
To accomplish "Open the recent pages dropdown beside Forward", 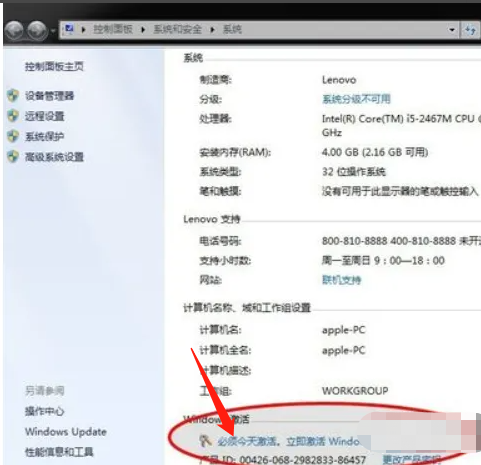I will [53, 31].
